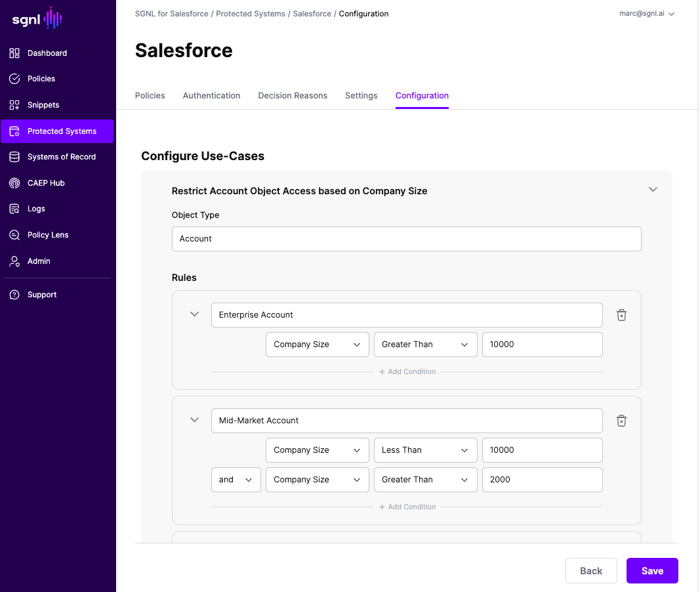The height and width of the screenshot is (592, 700).
Task: Click the Back button
Action: [x=591, y=570]
